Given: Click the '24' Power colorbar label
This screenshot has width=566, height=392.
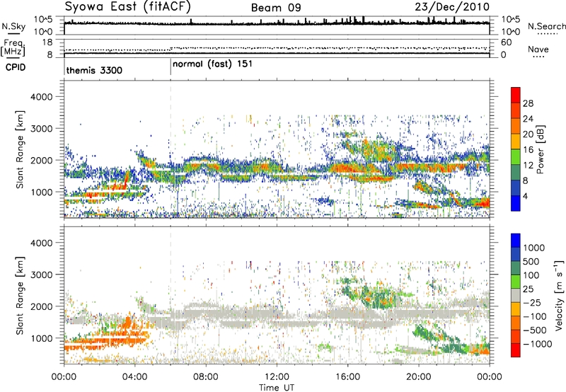Looking at the screenshot, I should coord(528,119).
